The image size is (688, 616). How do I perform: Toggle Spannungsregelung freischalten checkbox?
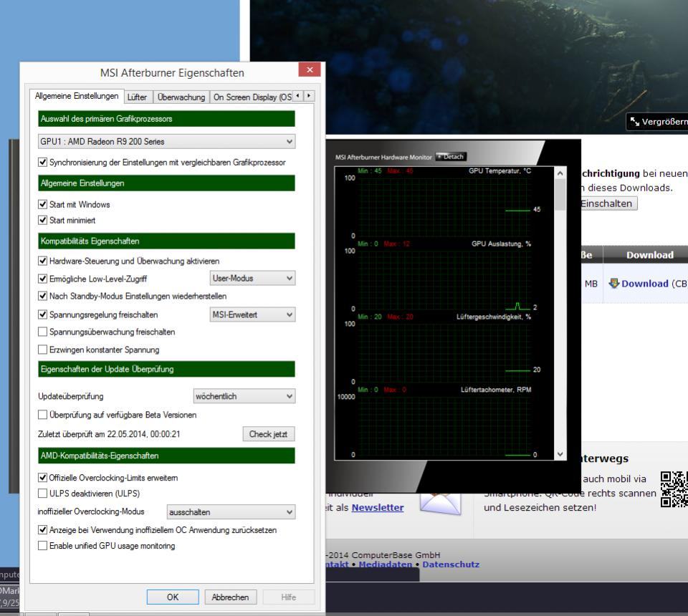[x=42, y=314]
